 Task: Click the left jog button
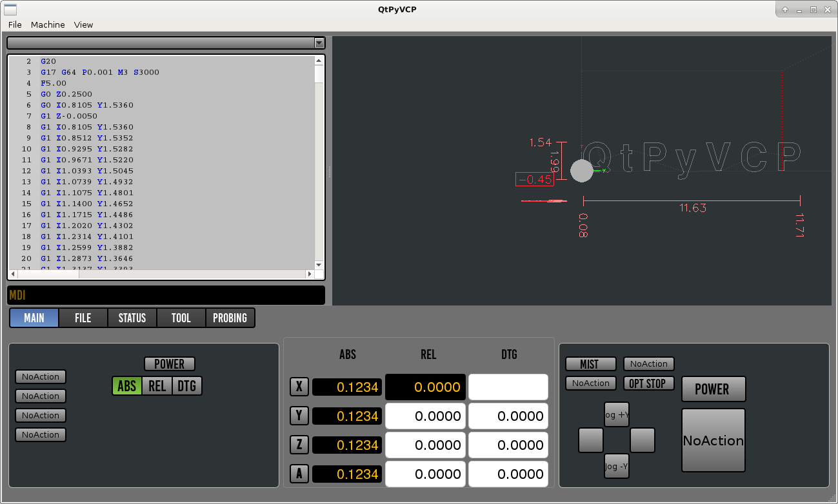(591, 440)
